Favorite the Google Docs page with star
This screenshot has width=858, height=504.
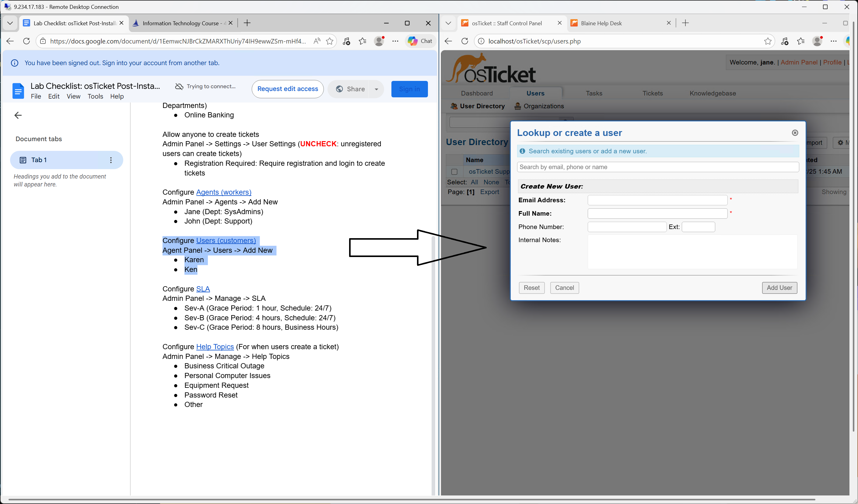(x=330, y=41)
